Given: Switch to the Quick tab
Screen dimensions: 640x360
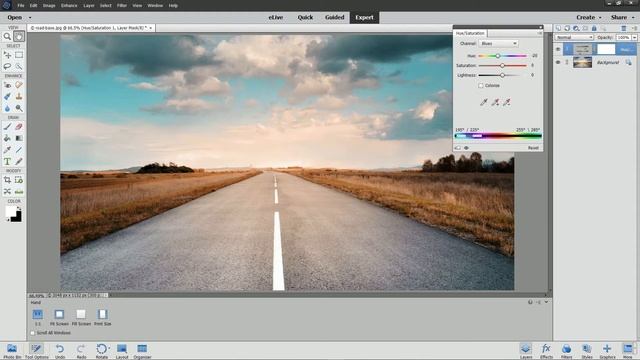Looking at the screenshot, I should [x=305, y=18].
